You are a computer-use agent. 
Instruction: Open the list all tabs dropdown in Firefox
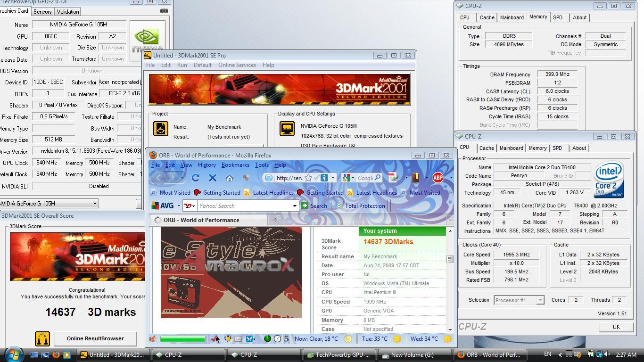449,220
